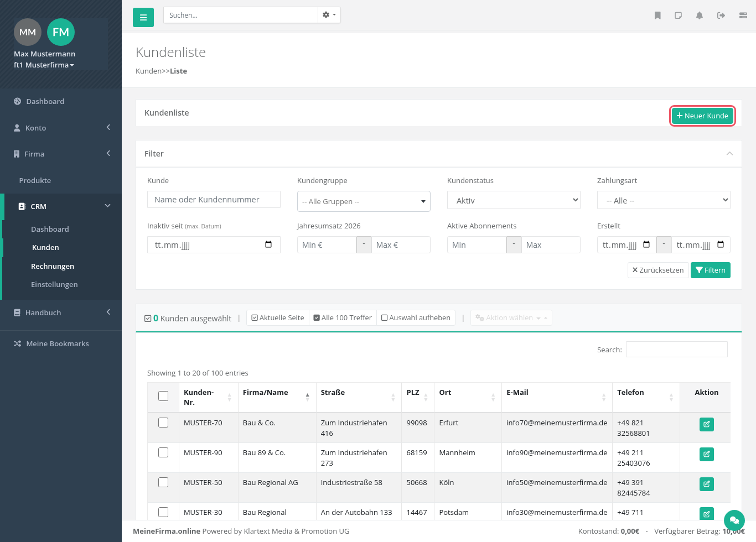Viewport: 756px width, 542px height.
Task: Reset filters with Zurücksetzen button
Action: (x=658, y=270)
